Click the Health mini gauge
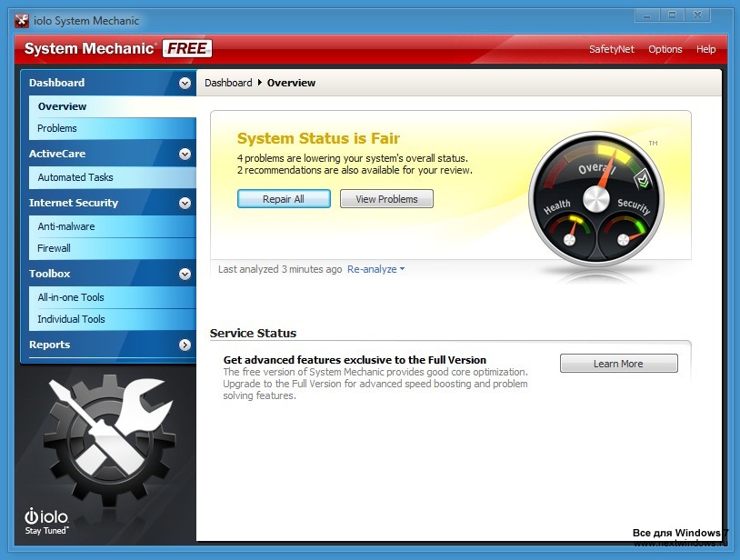The height and width of the screenshot is (560, 740). 570,234
